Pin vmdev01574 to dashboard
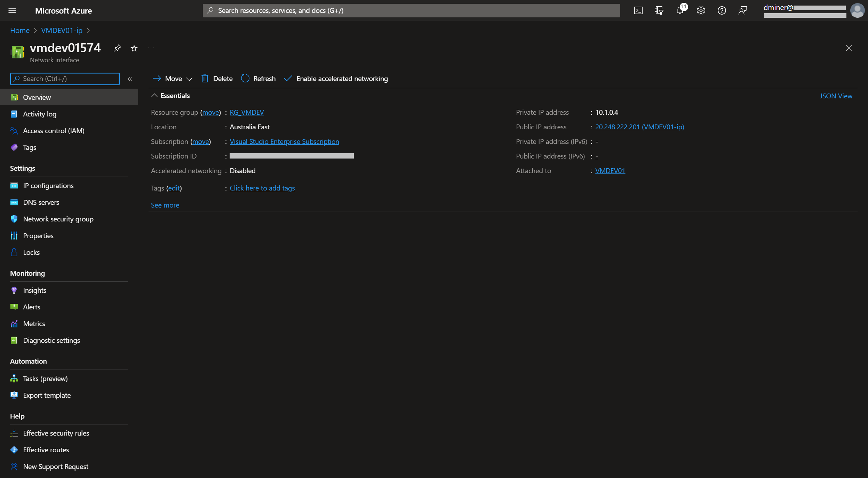 point(117,48)
